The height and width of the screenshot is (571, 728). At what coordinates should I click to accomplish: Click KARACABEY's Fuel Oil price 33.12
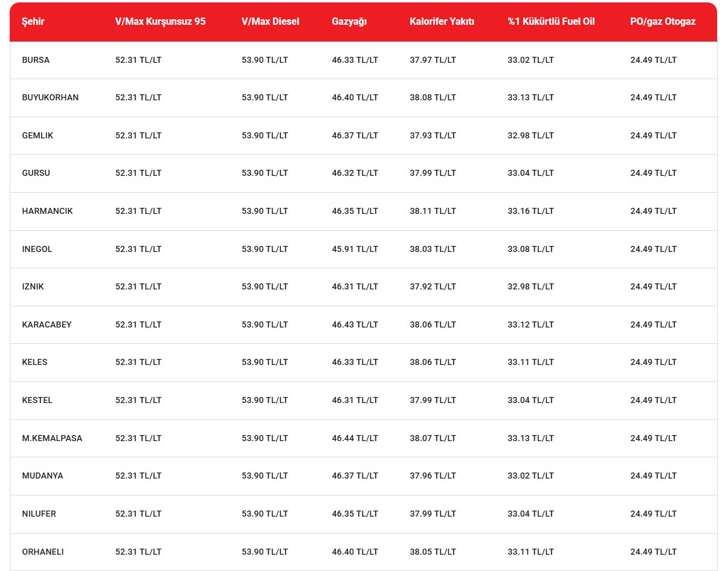click(530, 324)
